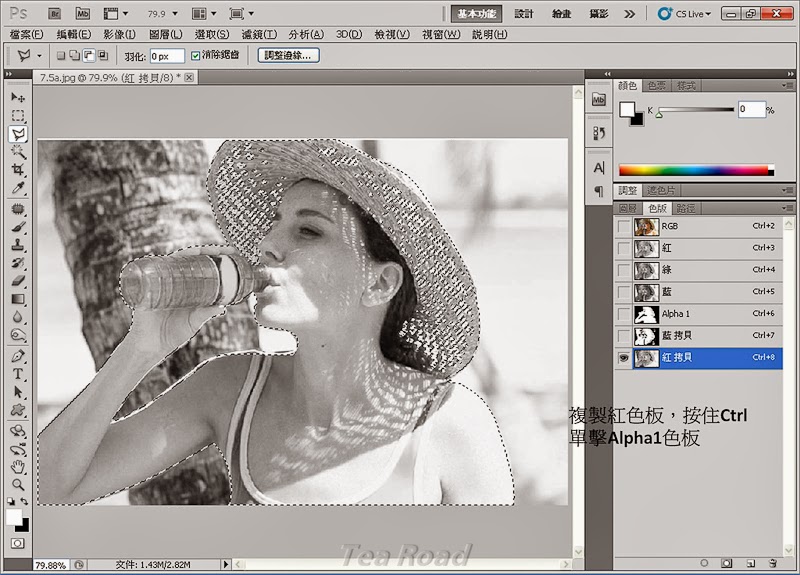Screen dimensions: 800x575
Task: Expand the hidden workspaces chevron
Action: pyautogui.click(x=629, y=14)
